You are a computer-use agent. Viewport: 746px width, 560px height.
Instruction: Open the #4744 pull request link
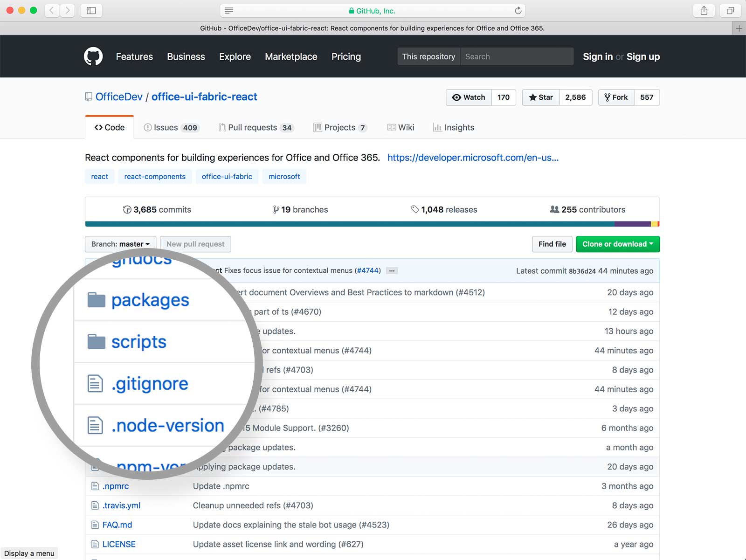pyautogui.click(x=368, y=270)
